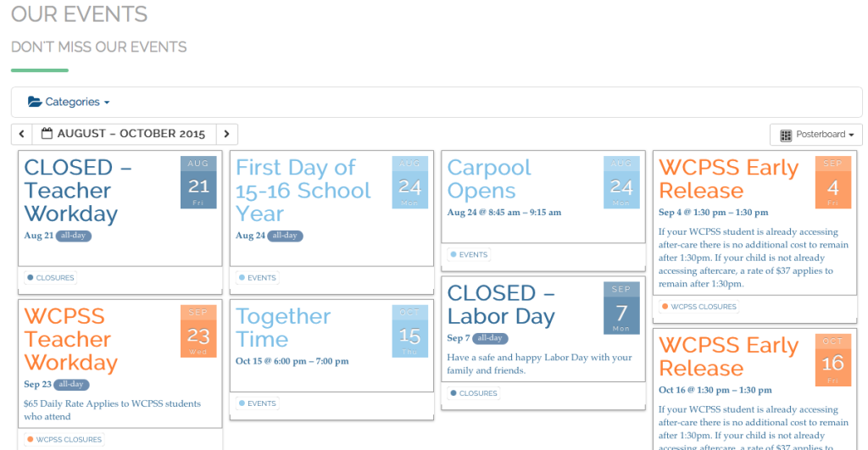Screen dimensions: 868x450
Task: Click the orange Sep 23 date badge
Action: (198, 331)
